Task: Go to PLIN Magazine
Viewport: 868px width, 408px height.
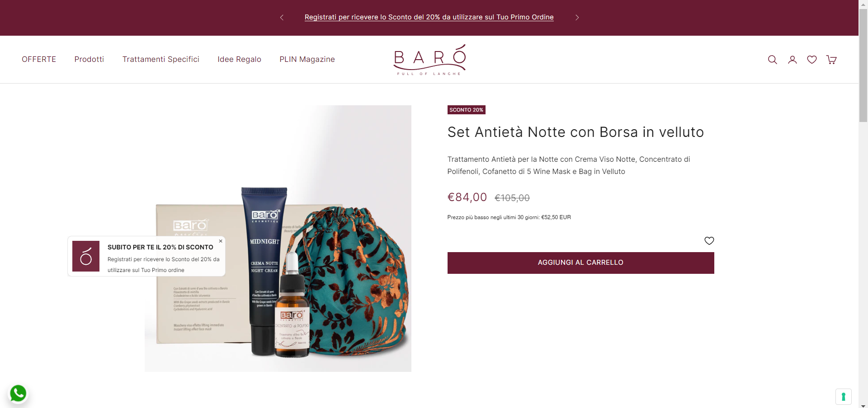Action: click(x=307, y=59)
